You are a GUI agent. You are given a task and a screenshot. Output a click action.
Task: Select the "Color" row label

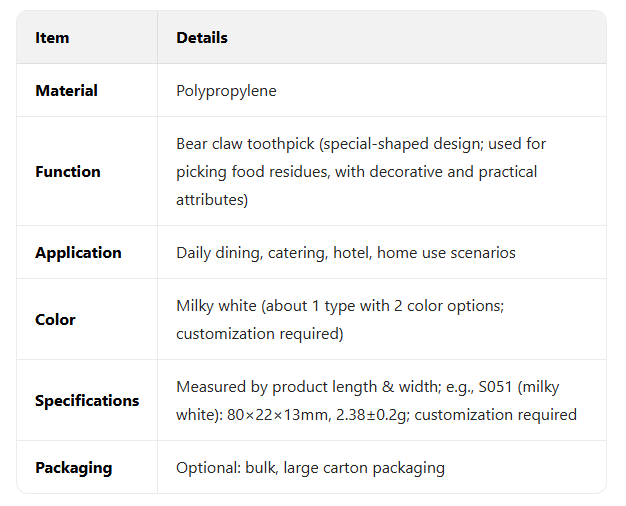click(55, 320)
